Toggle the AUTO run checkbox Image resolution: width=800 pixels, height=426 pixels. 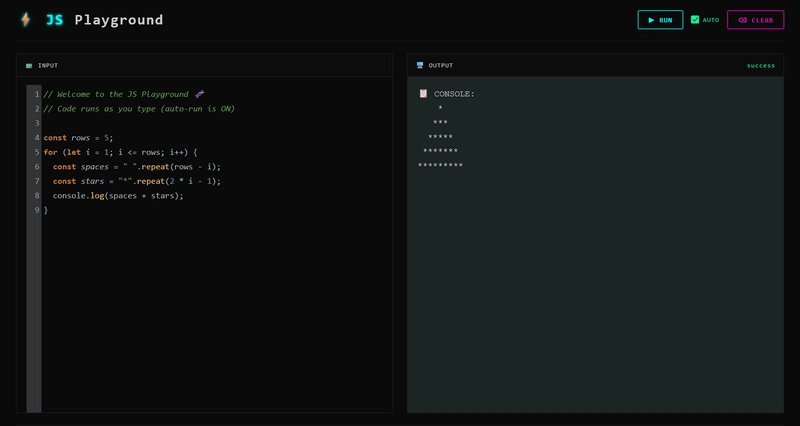point(695,20)
